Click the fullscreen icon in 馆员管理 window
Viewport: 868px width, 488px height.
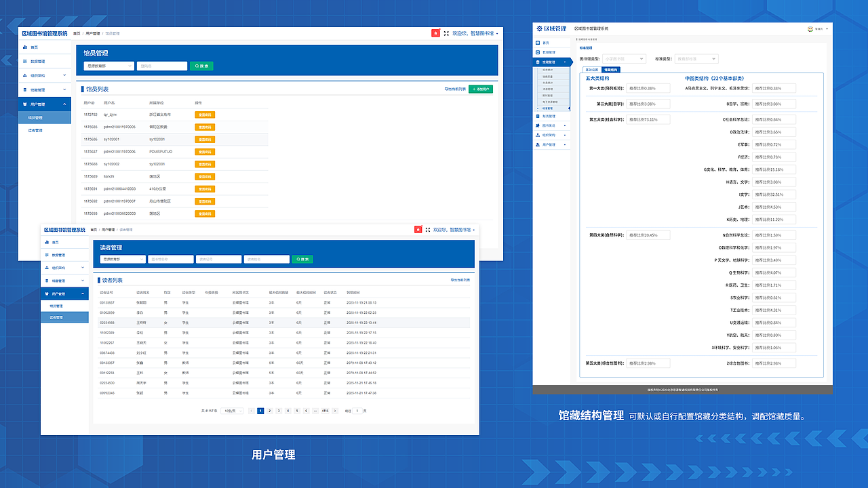click(x=446, y=33)
